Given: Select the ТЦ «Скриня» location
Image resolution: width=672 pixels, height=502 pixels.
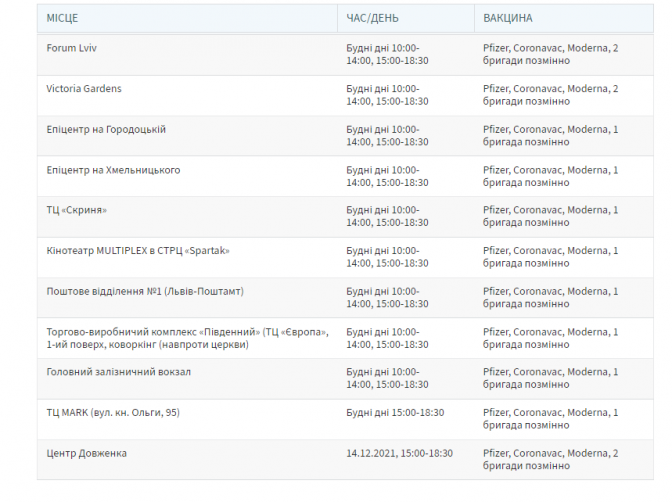Looking at the screenshot, I should [x=77, y=210].
